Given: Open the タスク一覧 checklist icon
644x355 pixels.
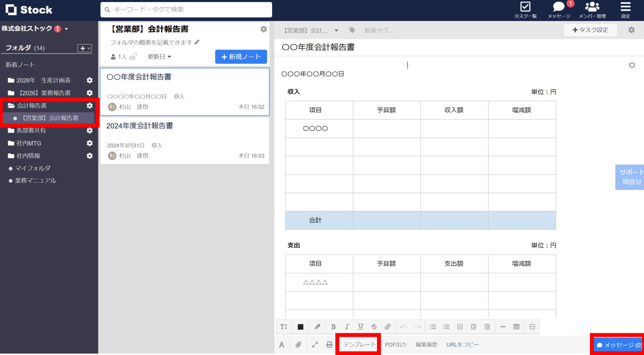Looking at the screenshot, I should click(x=525, y=7).
